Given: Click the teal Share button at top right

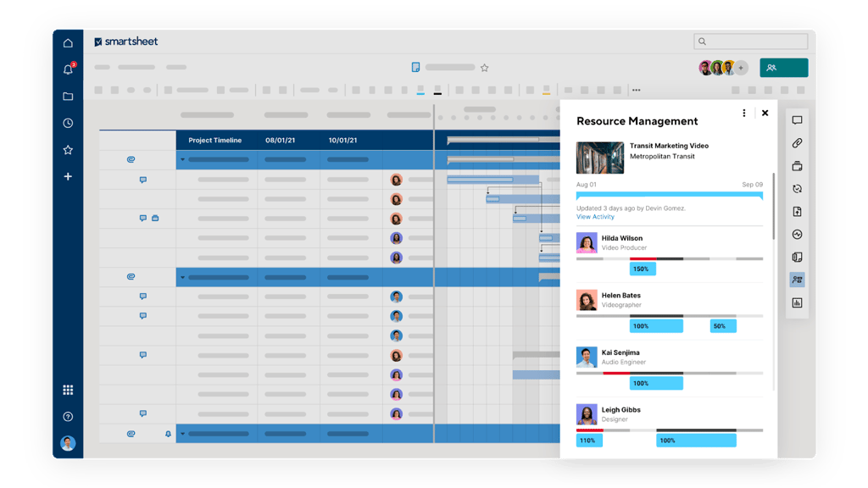Looking at the screenshot, I should point(782,67).
